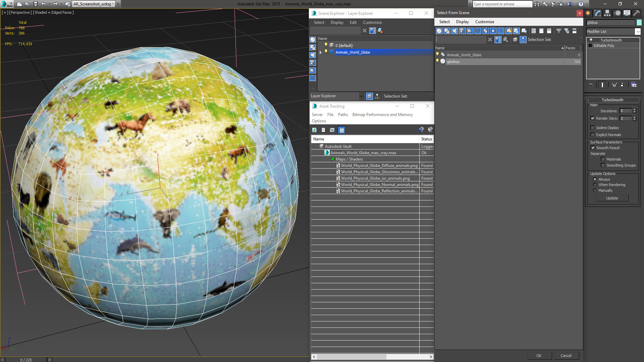The width and height of the screenshot is (644, 362).
Task: Open Layer Explorer dropdown at panel bottom
Action: [361, 96]
